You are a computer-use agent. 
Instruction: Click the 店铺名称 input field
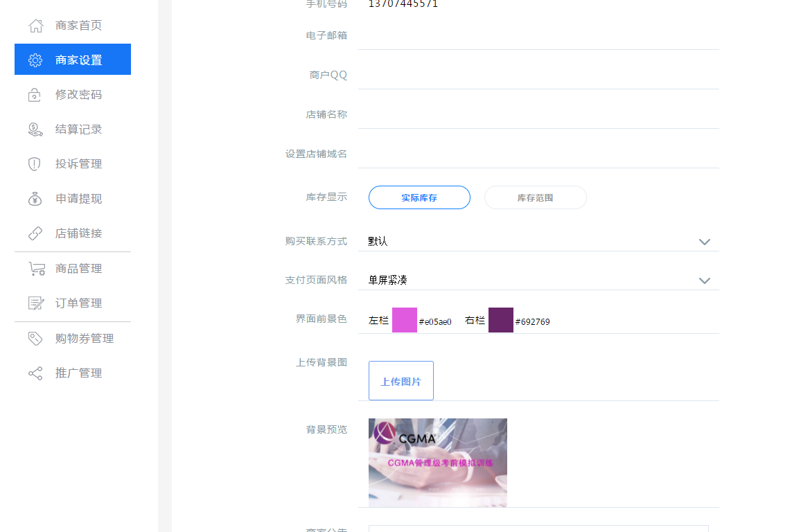click(x=538, y=114)
